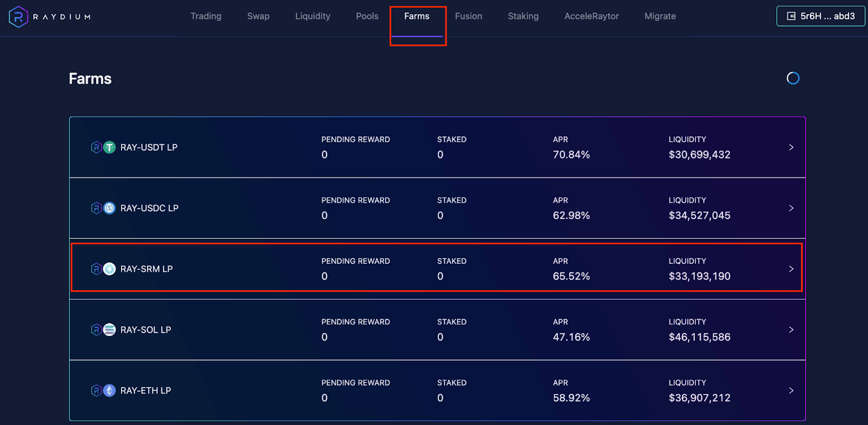Expand the RAY-USDT LP farm chevron
The image size is (868, 425).
coord(791,147)
